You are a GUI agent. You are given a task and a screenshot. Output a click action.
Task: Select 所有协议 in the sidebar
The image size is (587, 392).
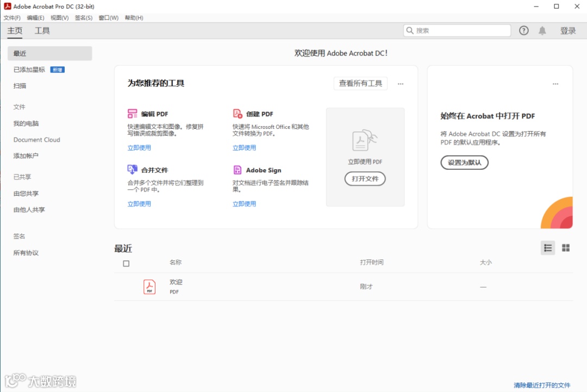pos(26,253)
